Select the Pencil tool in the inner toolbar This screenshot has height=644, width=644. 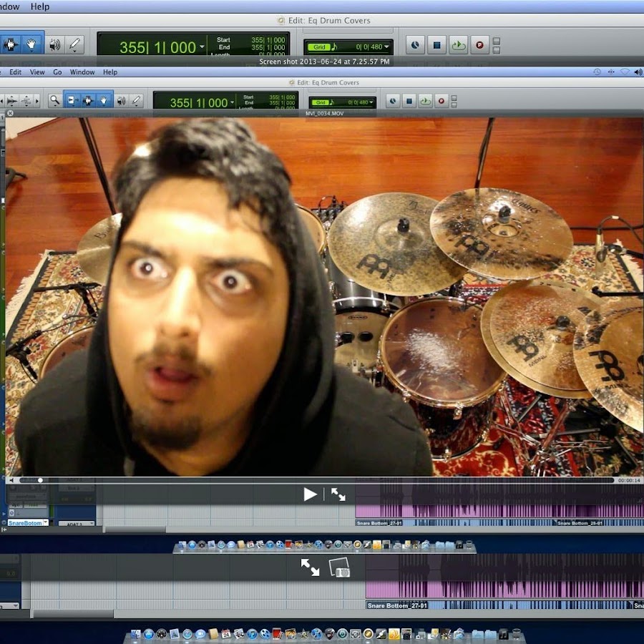click(136, 101)
